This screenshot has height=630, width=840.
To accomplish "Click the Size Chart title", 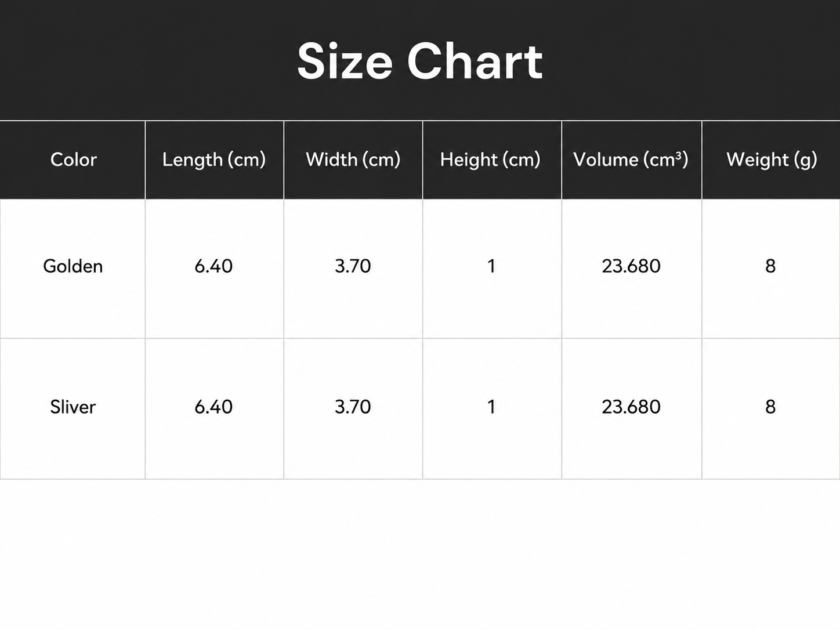I will [420, 61].
